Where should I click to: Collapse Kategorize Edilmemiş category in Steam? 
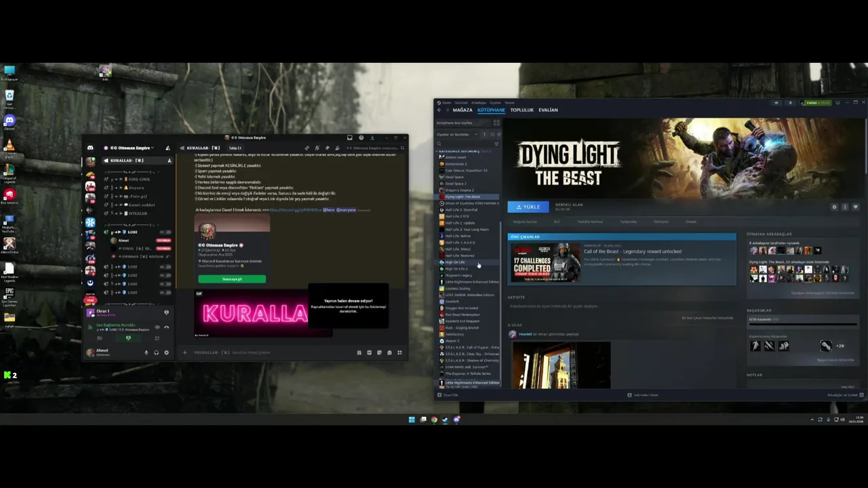[458, 151]
